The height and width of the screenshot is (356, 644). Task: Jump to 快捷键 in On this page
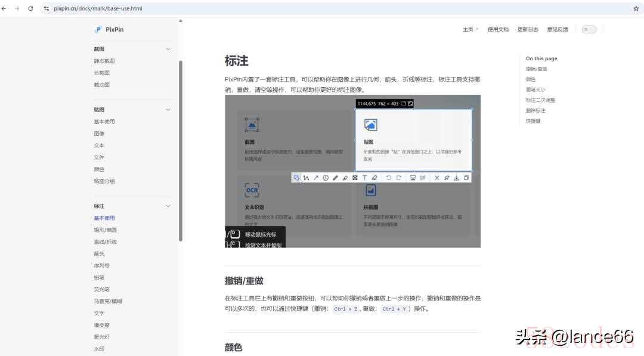pos(533,121)
